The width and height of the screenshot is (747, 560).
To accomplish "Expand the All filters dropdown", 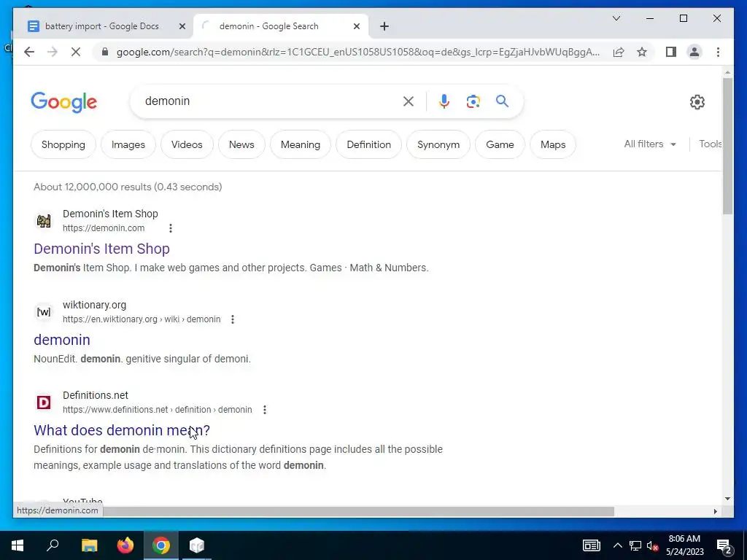I will [x=650, y=144].
